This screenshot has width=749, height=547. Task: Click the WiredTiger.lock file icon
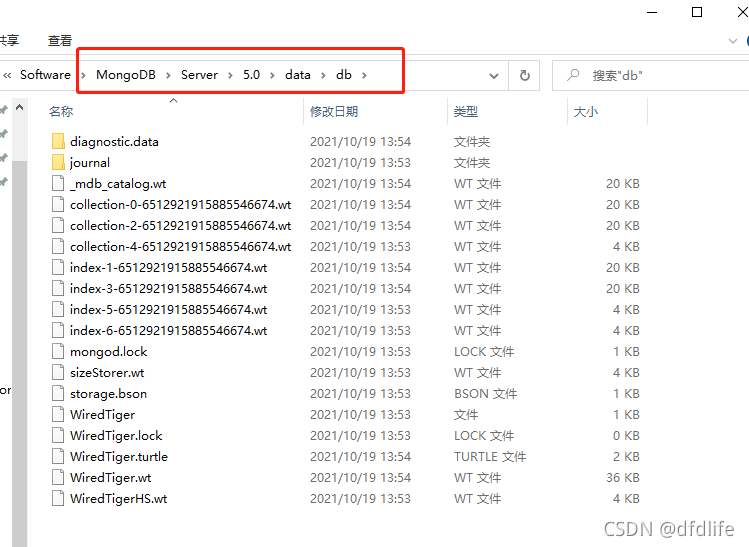point(58,436)
